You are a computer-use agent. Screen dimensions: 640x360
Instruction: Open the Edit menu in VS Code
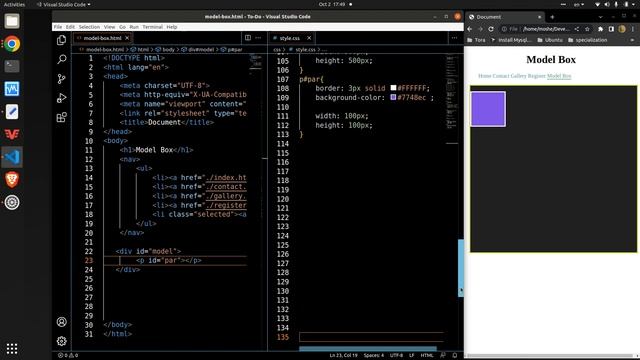[x=70, y=27]
